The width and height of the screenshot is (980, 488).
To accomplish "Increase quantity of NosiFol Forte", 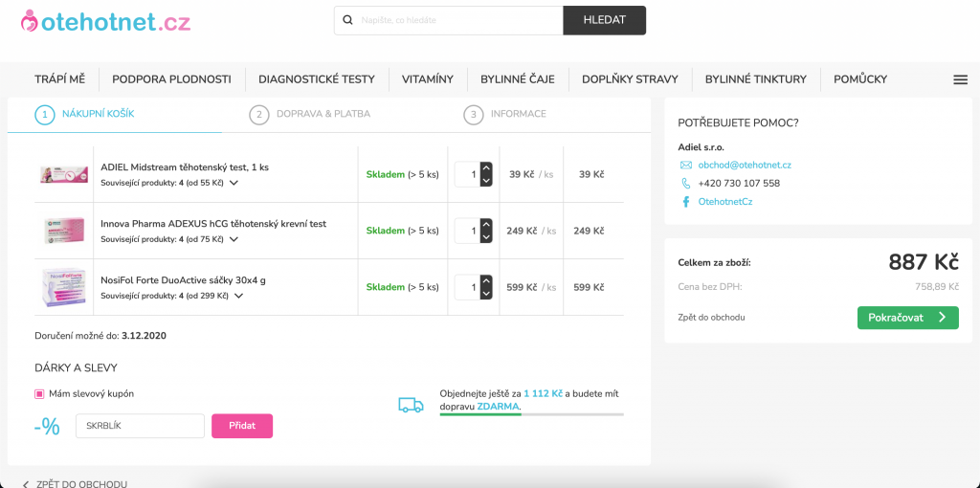I will pyautogui.click(x=486, y=280).
